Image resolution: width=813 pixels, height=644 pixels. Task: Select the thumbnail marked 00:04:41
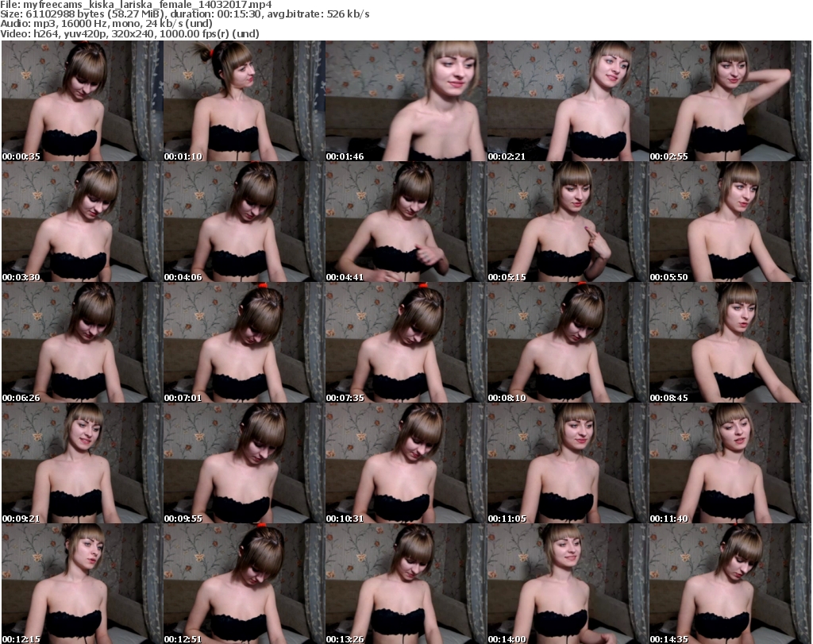406,222
